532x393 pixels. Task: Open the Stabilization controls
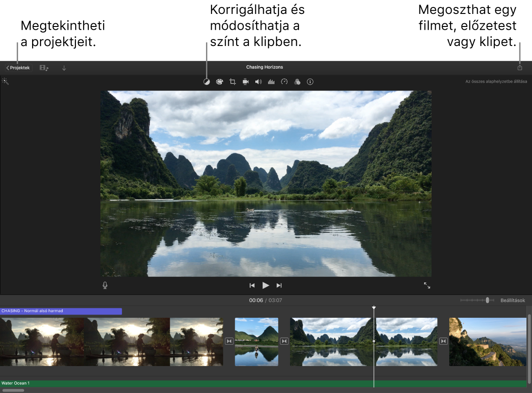pos(246,82)
